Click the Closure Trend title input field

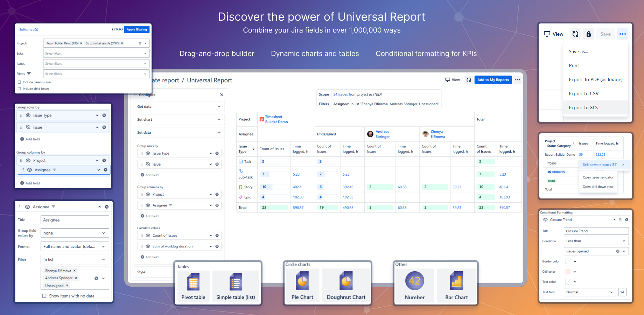[596, 231]
